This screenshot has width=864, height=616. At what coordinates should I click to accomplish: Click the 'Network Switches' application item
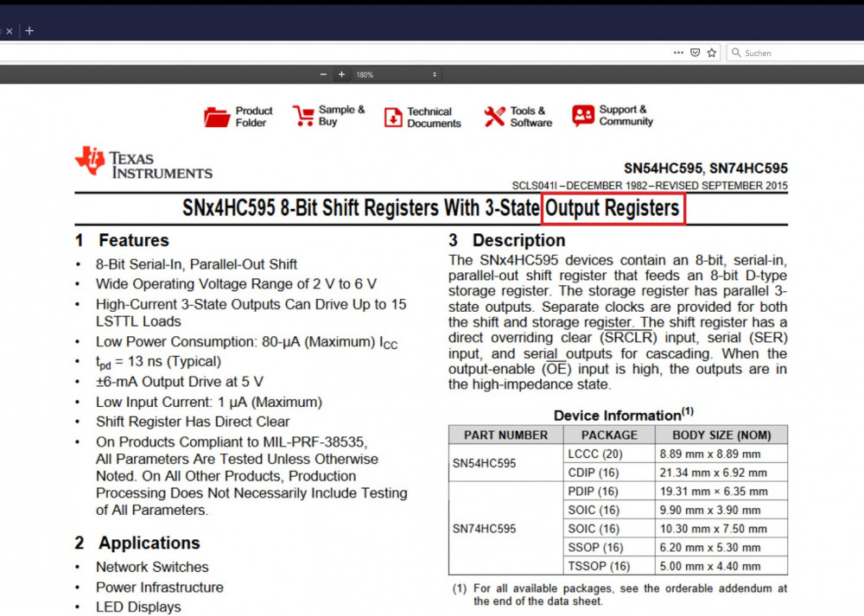152,567
